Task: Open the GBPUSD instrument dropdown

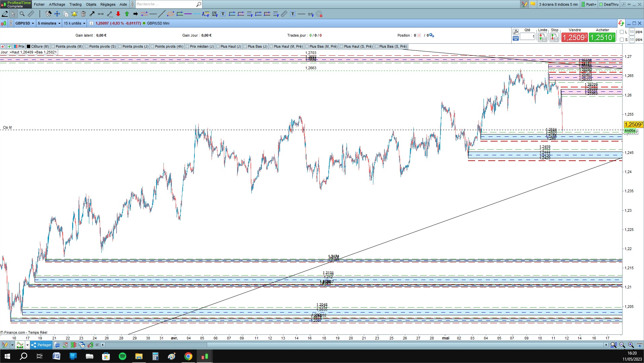Action: point(25,23)
